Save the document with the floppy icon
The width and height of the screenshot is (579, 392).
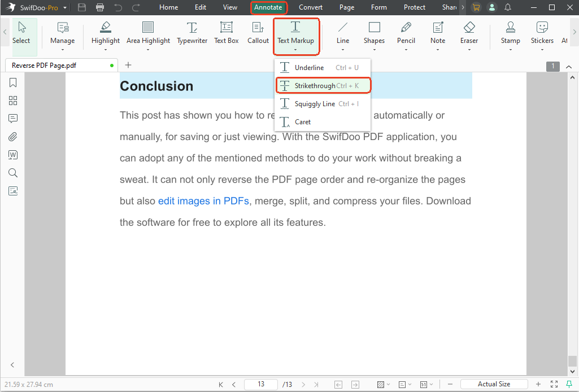[x=82, y=7]
